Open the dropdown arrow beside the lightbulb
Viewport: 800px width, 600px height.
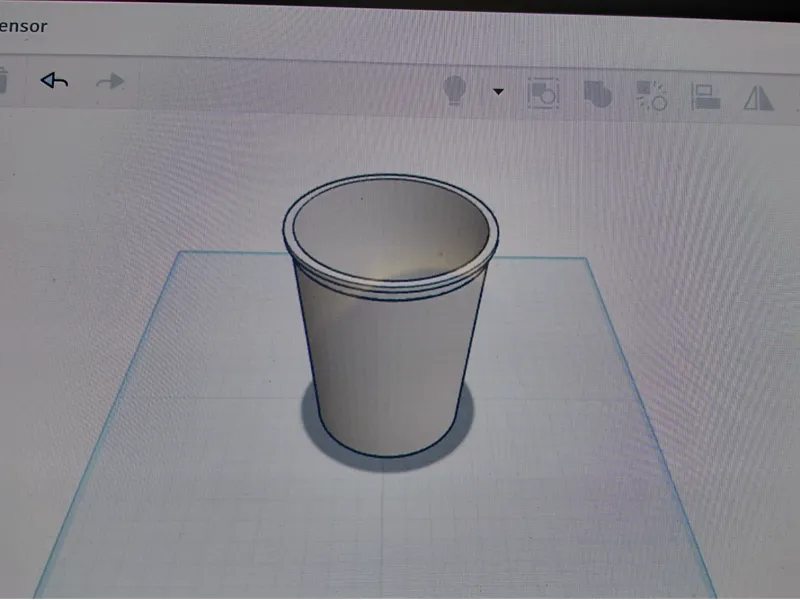498,92
